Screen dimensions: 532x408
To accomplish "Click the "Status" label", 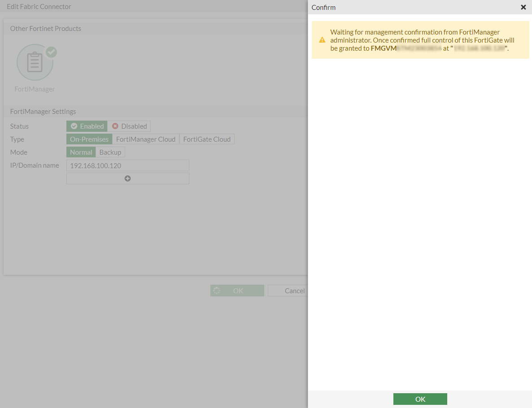I will pyautogui.click(x=19, y=126).
